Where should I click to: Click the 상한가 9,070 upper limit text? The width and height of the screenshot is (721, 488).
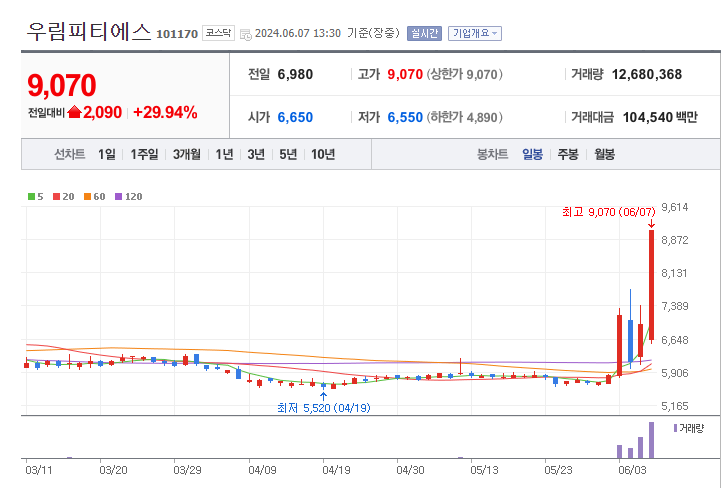(464, 75)
